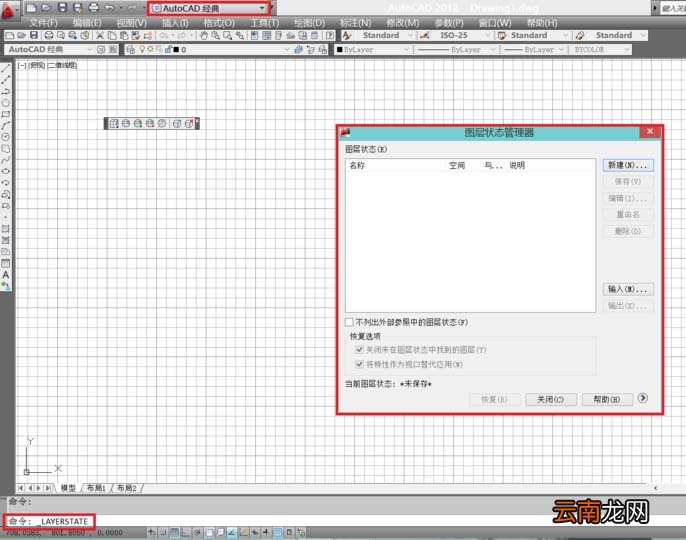Click the 新建(N)... button

click(628, 165)
